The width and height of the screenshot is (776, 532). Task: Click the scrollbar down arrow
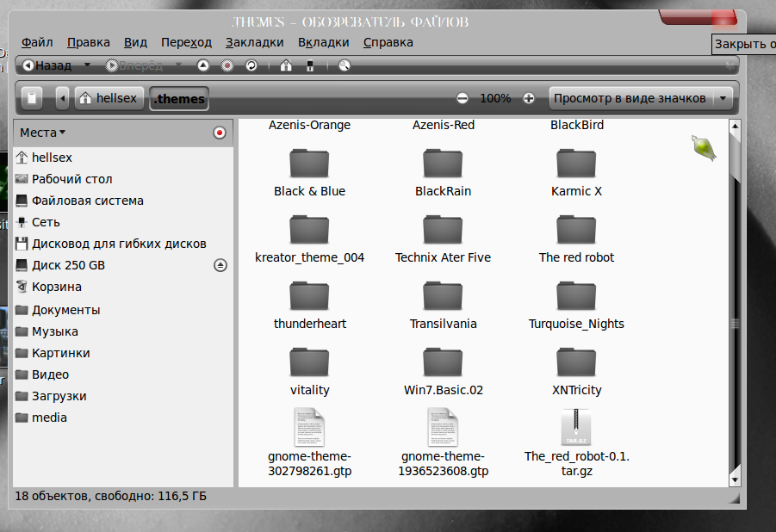[735, 479]
